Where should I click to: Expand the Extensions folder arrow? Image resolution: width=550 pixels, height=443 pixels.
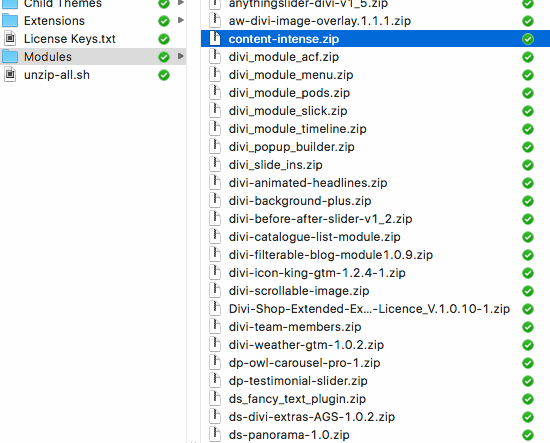pyautogui.click(x=181, y=20)
